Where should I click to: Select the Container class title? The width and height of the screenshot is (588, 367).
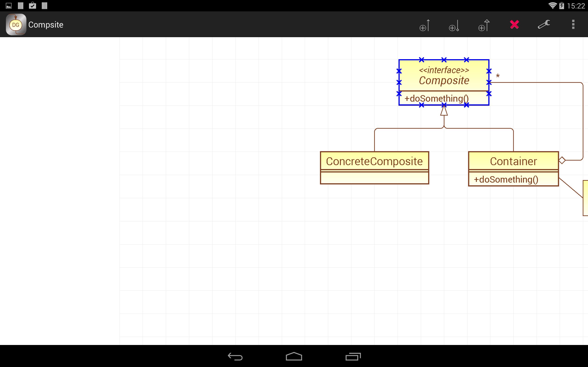pyautogui.click(x=513, y=161)
